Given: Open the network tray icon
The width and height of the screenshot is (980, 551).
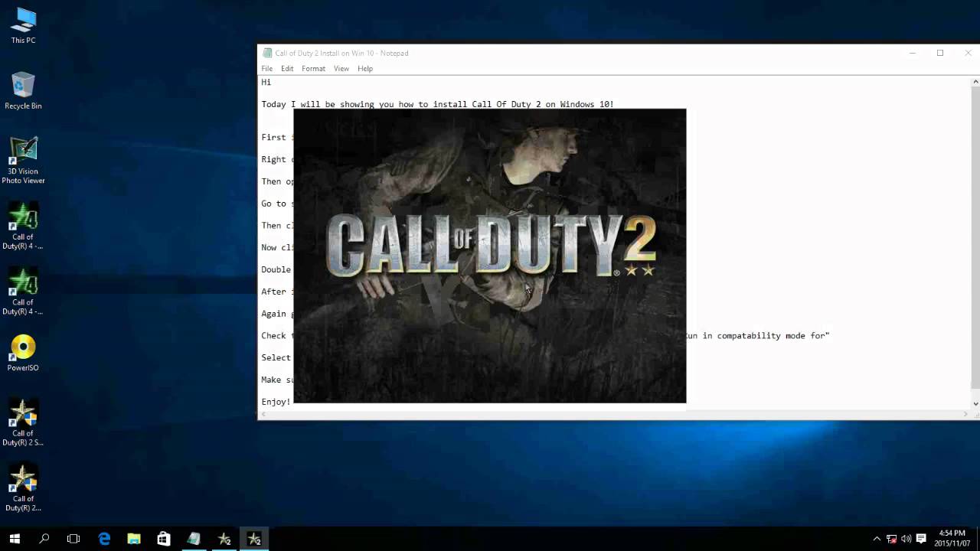Looking at the screenshot, I should click(892, 539).
